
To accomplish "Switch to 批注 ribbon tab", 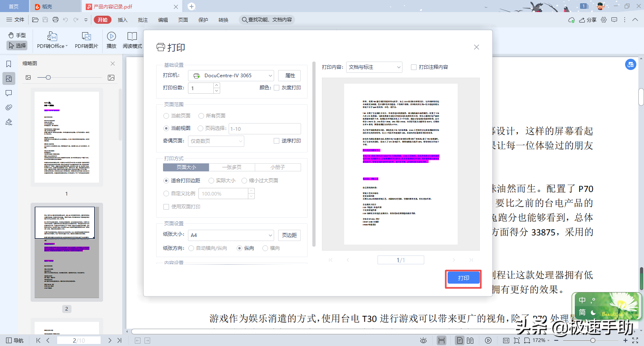I will (x=143, y=20).
